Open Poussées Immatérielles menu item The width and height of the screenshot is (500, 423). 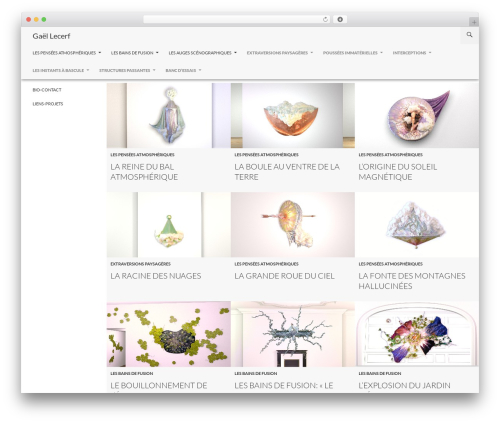click(350, 53)
